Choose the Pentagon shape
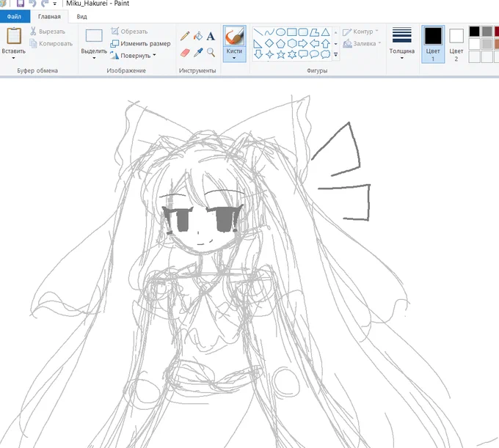This screenshot has width=499, height=448. (280, 43)
